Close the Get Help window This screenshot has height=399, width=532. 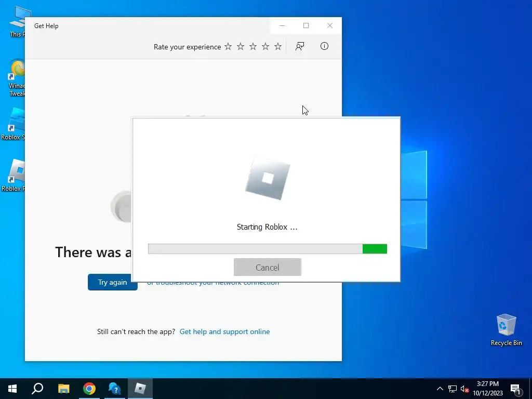330,25
